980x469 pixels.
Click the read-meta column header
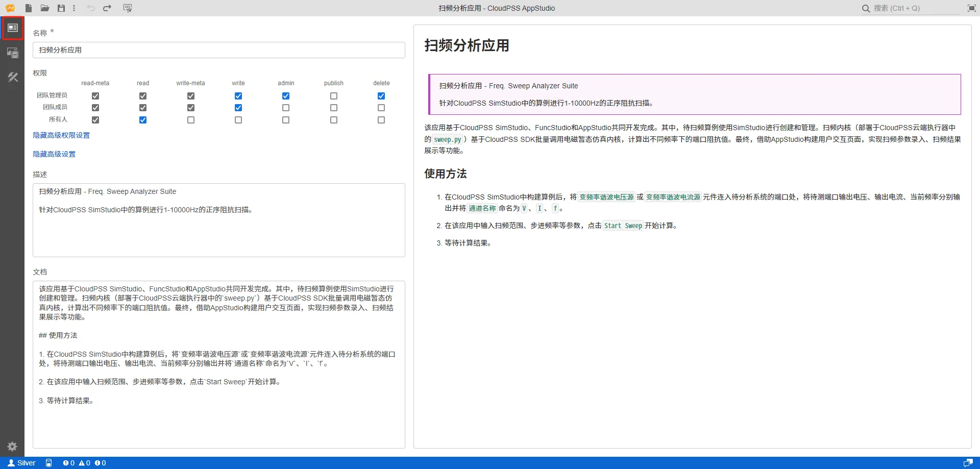(x=95, y=83)
